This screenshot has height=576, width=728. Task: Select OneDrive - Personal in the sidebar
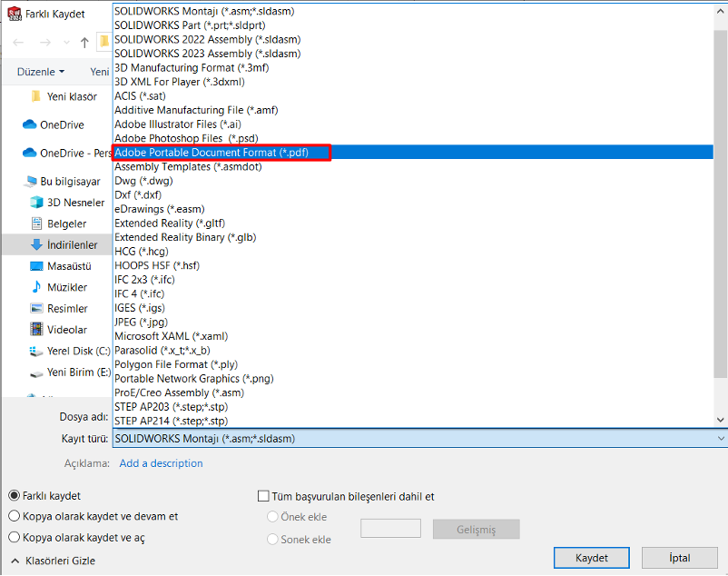pos(66,154)
